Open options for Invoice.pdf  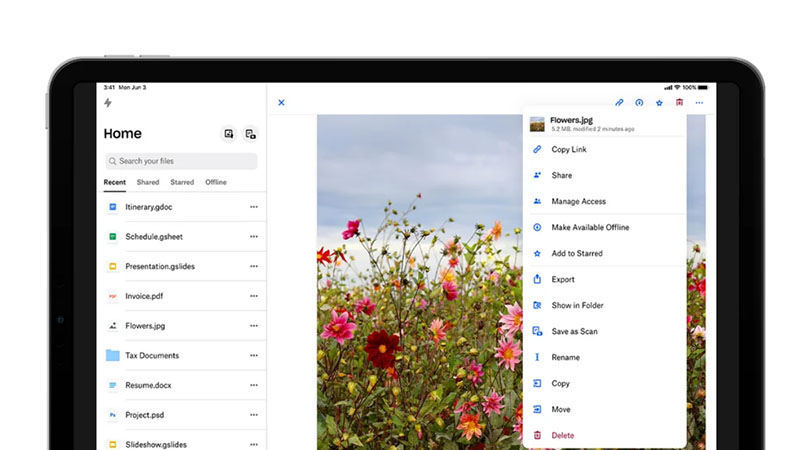pyautogui.click(x=254, y=296)
